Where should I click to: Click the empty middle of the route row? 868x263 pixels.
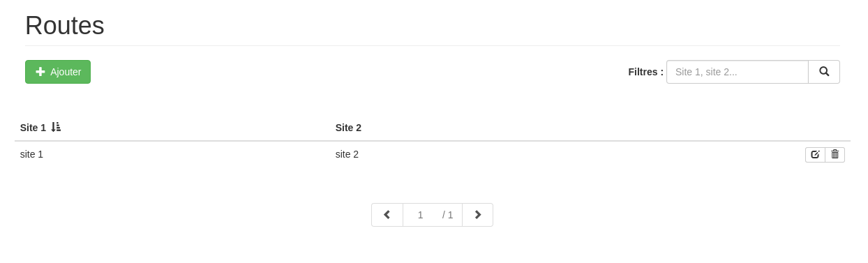click(x=579, y=154)
